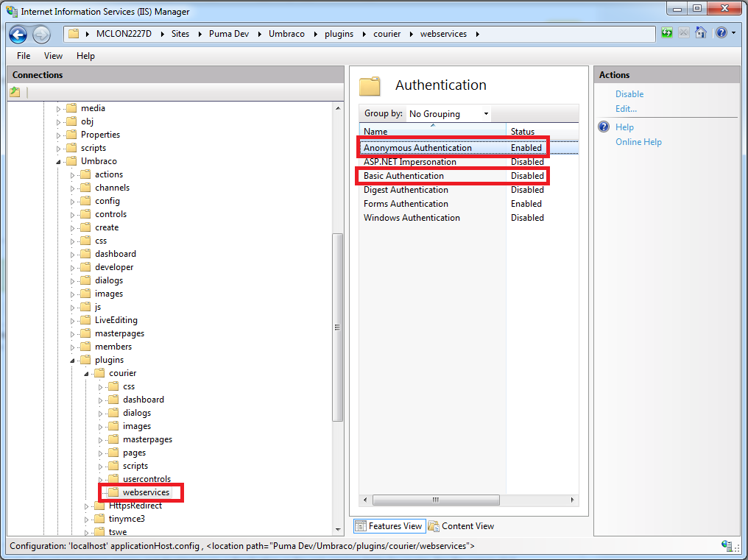Select the LiveEditing tree item

tap(116, 320)
